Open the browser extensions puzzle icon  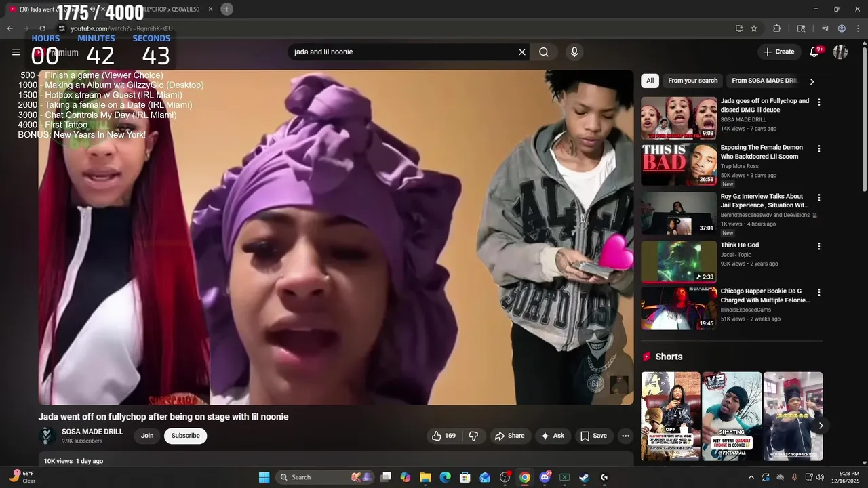pos(777,28)
